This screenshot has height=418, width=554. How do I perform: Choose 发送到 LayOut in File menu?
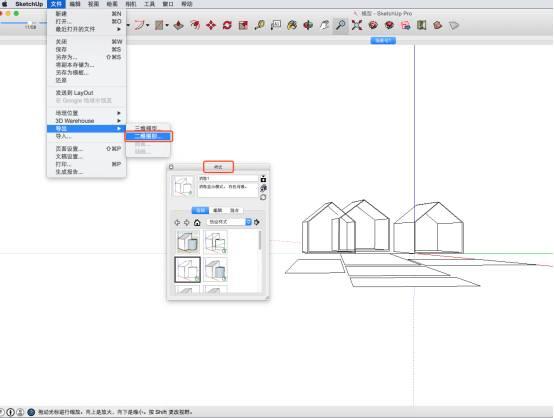pyautogui.click(x=88, y=93)
